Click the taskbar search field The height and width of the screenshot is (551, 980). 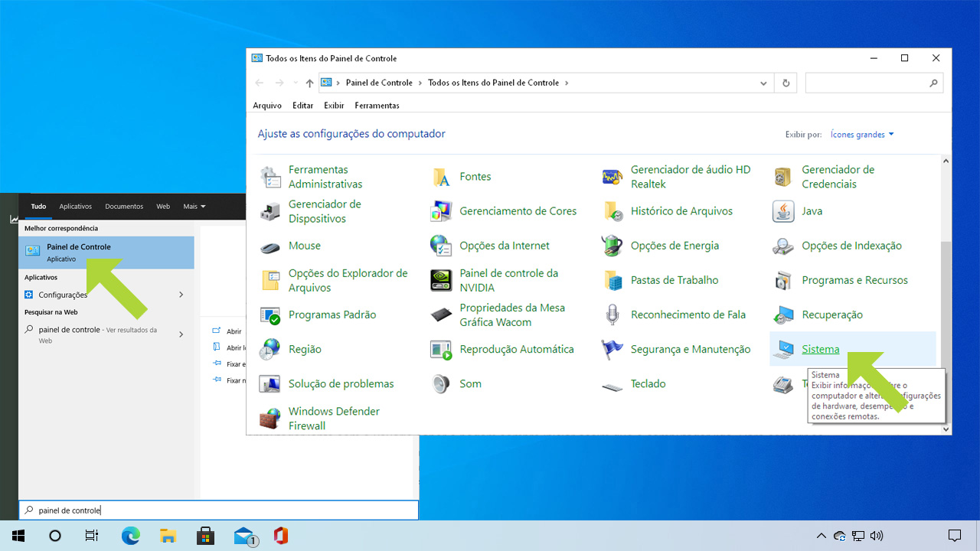click(219, 510)
